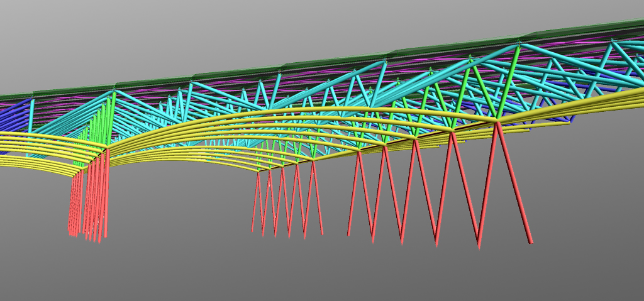Select the rightmost red V-strut's right leg

coord(514,182)
